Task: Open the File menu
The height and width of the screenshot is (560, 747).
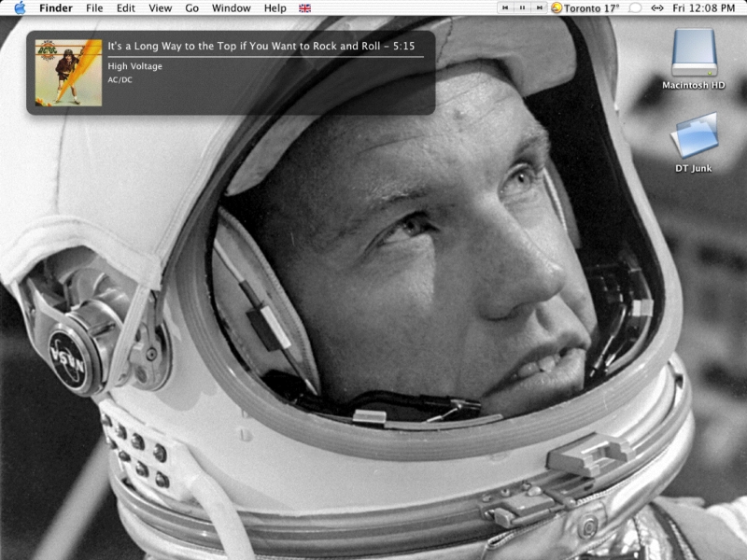Action: coord(94,7)
